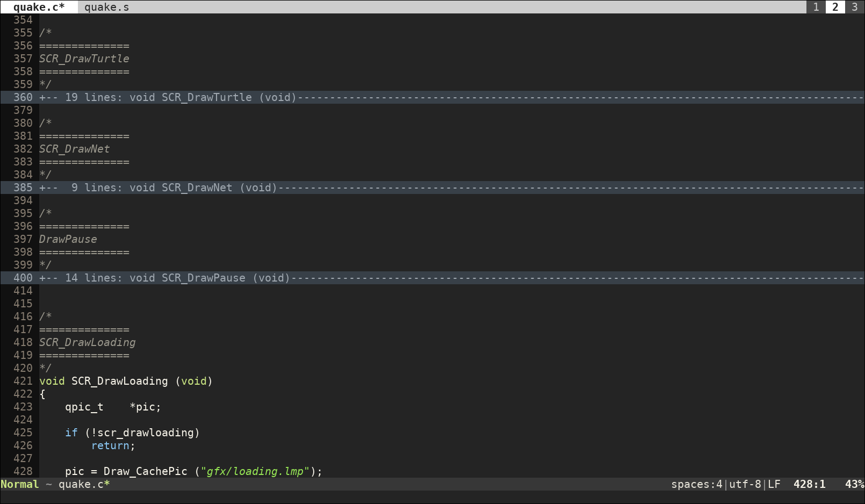The image size is (865, 504).
Task: Click line number 385 in gutter
Action: (x=23, y=188)
